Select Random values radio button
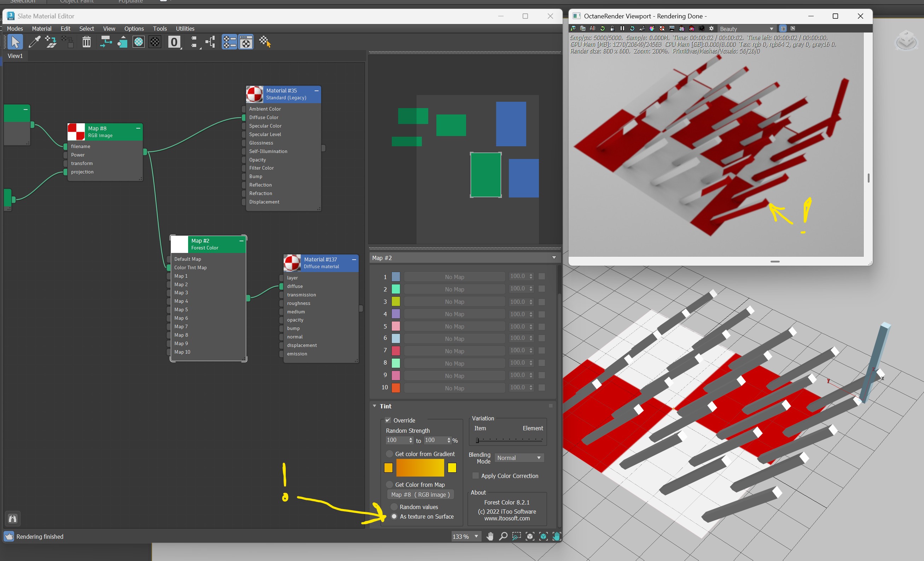Screen dimensions: 924x561 click(x=394, y=507)
